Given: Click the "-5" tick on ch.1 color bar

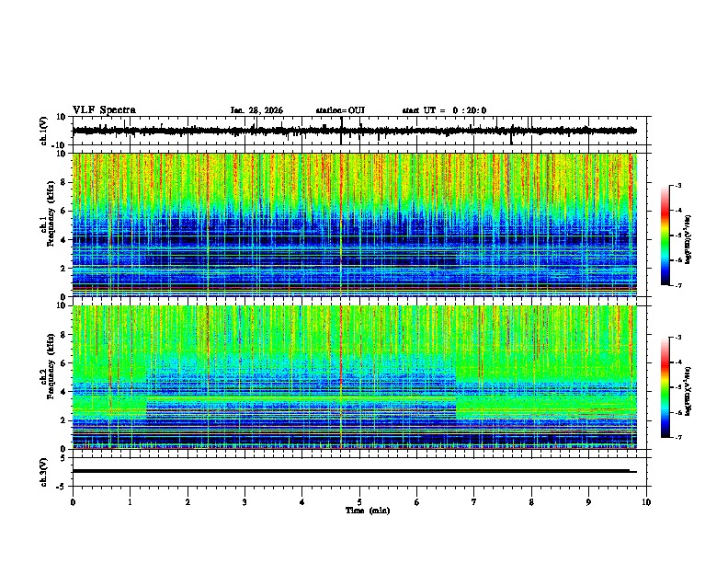Looking at the screenshot, I should point(678,236).
